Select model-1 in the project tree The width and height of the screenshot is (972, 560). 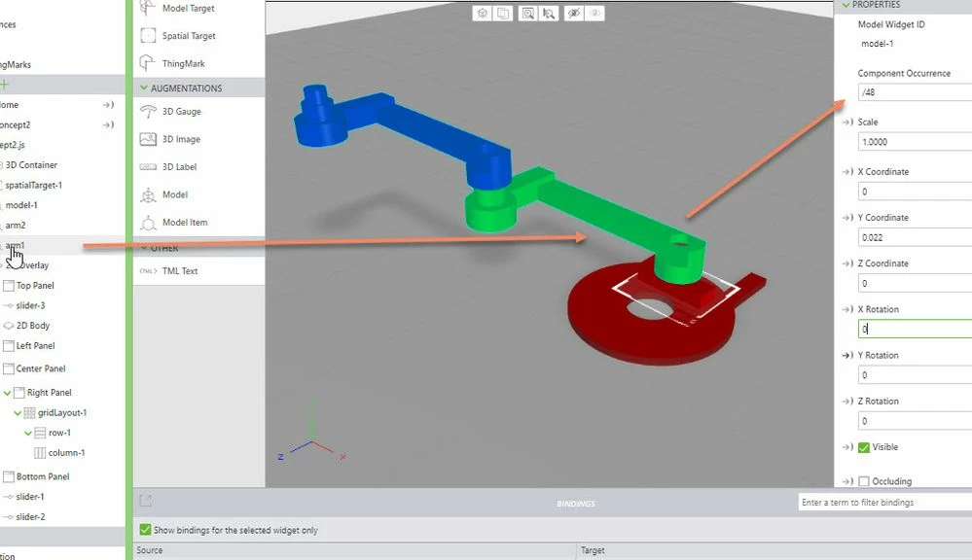(21, 204)
